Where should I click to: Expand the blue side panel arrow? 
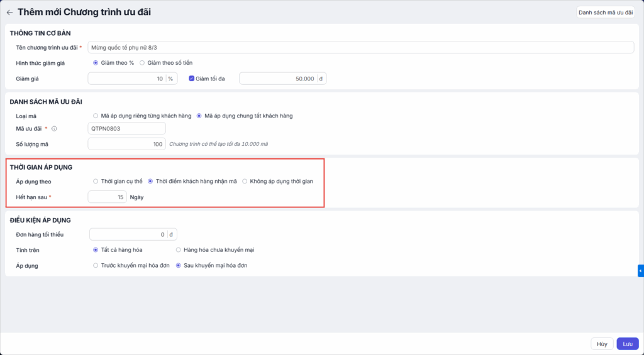point(640,271)
